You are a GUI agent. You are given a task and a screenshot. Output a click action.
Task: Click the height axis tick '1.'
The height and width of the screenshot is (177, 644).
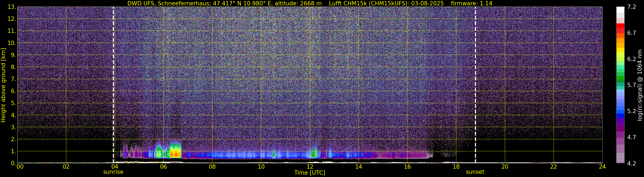coord(13,151)
